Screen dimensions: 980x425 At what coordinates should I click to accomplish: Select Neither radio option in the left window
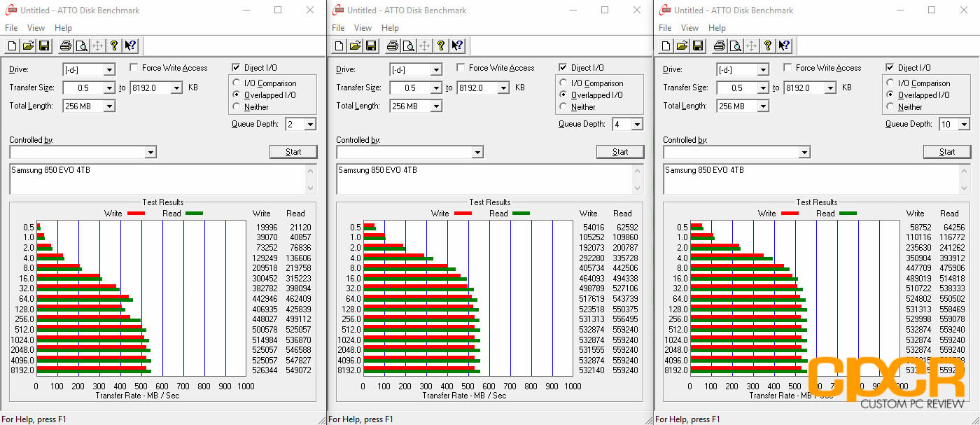coord(237,107)
